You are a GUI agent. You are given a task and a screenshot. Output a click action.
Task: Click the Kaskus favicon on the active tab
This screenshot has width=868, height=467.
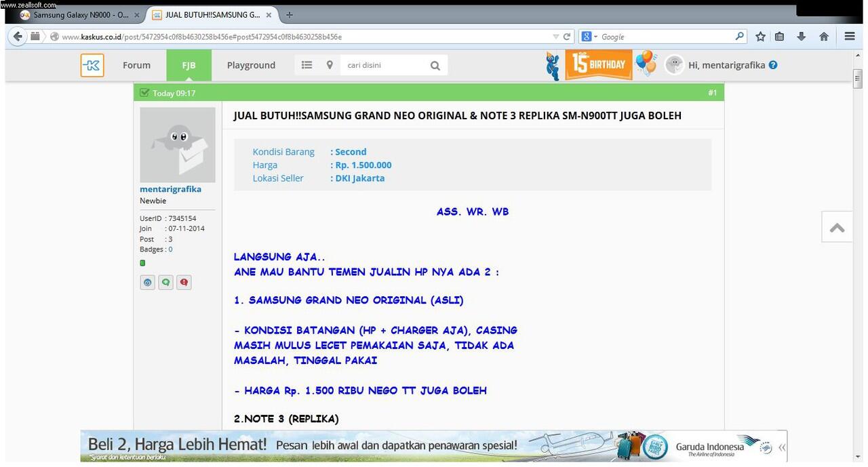[157, 15]
